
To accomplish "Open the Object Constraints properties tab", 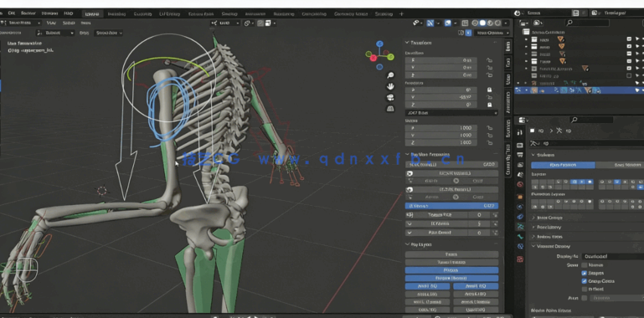I will coord(520,216).
